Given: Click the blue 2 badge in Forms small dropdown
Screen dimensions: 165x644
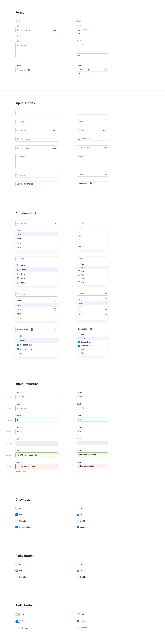Looking at the screenshot, I should click(89, 70).
